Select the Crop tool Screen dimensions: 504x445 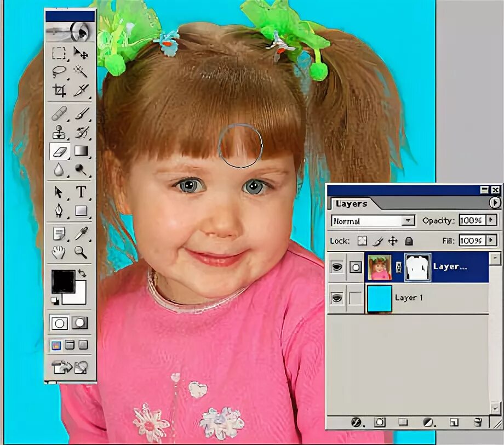[x=59, y=90]
